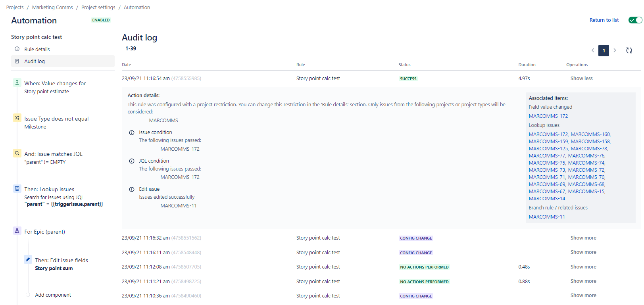Image resolution: width=644 pixels, height=305 pixels.
Task: Select the JQL condition magnifier icon
Action: point(17,153)
